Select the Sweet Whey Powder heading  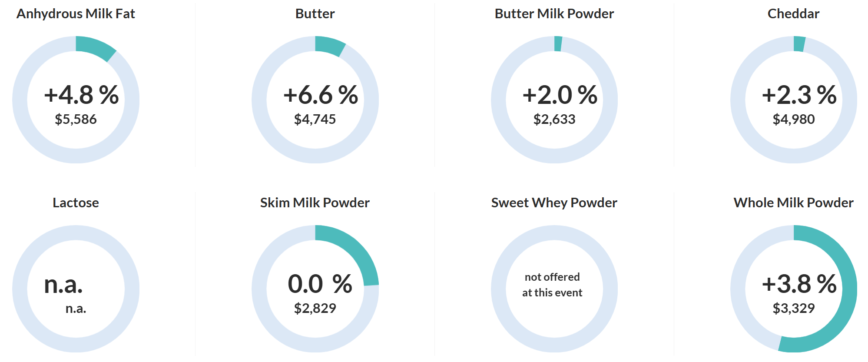[x=554, y=203]
